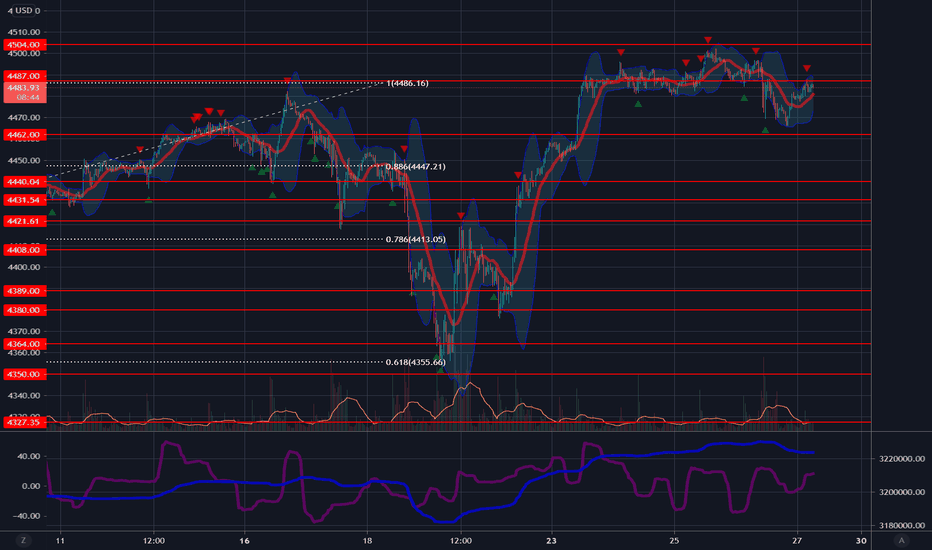Click the 4340.00 axis price tick
This screenshot has width=932, height=550.
point(24,396)
